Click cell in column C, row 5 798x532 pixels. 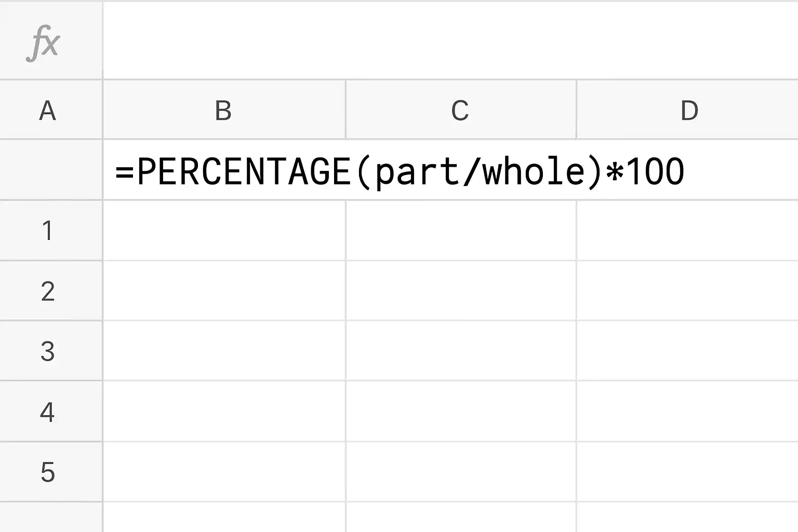coord(461,472)
